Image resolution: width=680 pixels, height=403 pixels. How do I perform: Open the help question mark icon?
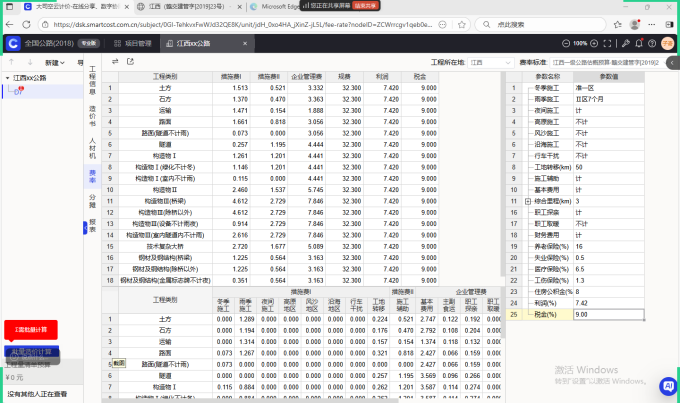coord(651,44)
